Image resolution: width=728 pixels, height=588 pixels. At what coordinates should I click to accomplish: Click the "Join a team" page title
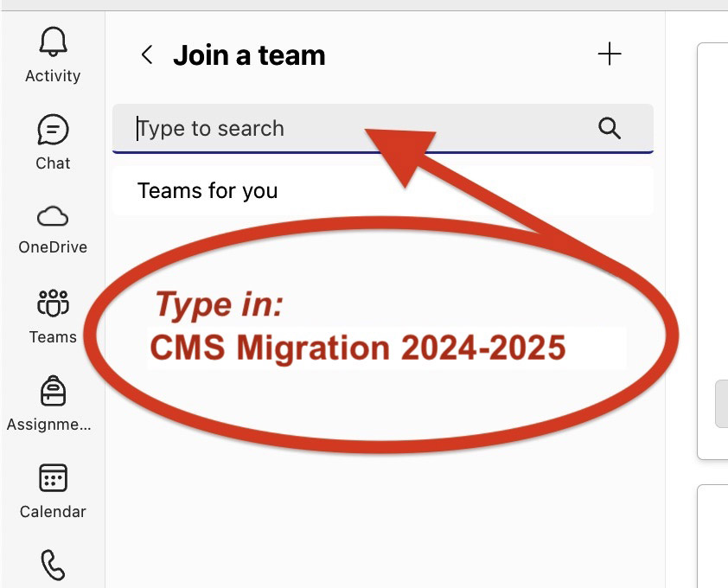tap(250, 54)
